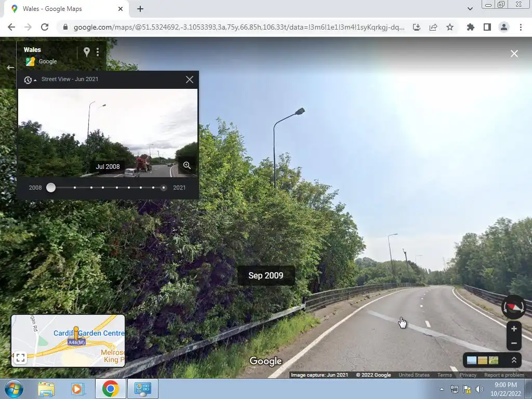
Task: Open Windows Media Player from taskbar
Action: tap(78, 389)
